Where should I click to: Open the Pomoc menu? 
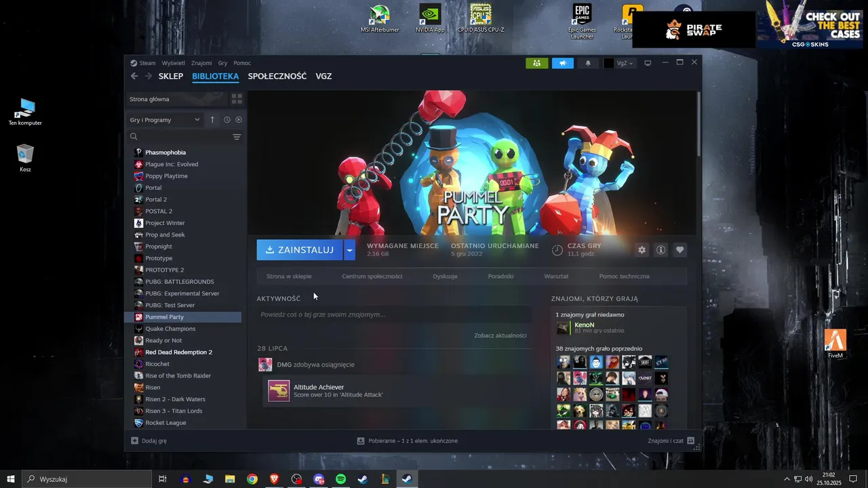[x=242, y=63]
